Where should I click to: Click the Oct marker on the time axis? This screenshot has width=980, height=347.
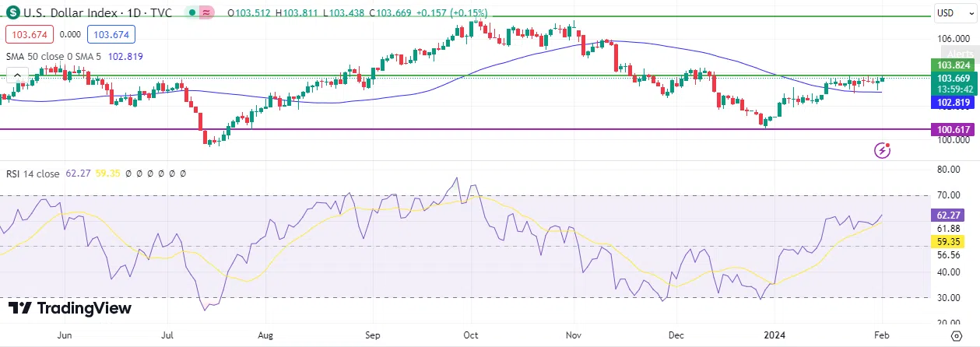coord(469,335)
